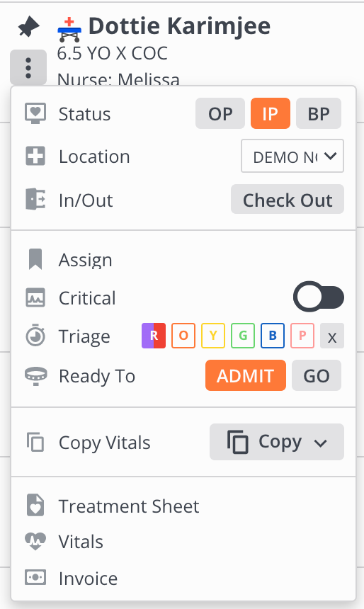
Task: Choose the red R triage color
Action: (154, 336)
